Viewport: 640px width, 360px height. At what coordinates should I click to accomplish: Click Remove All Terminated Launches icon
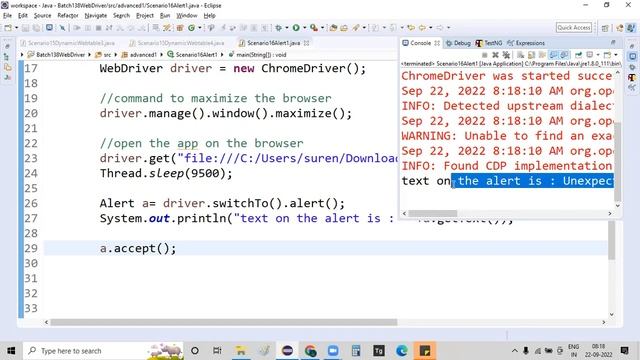pos(506,55)
